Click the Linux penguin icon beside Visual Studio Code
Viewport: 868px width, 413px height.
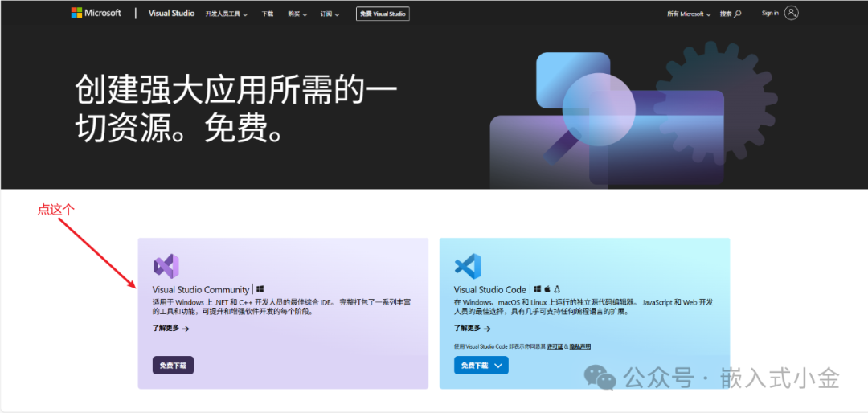[x=558, y=289]
